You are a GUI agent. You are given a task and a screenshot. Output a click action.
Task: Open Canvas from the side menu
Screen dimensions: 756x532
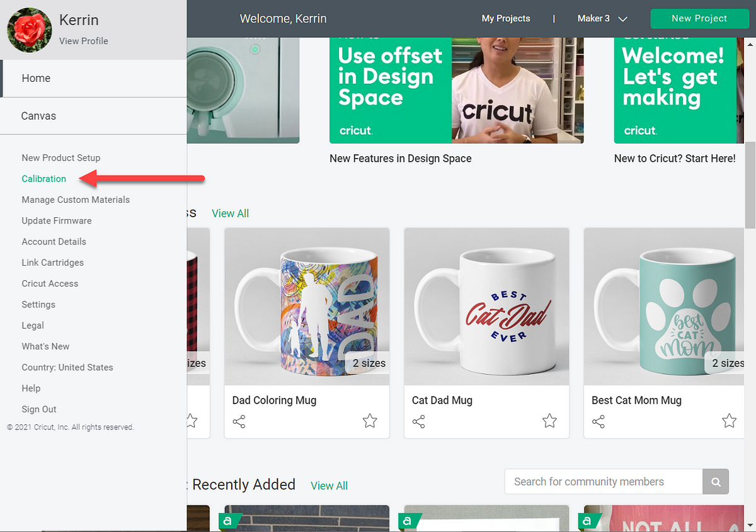tap(93, 116)
